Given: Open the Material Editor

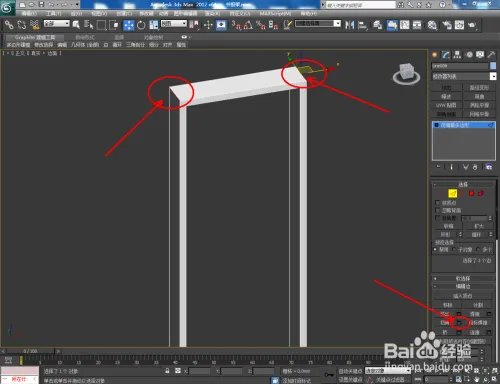Looking at the screenshot, I should click(x=432, y=25).
